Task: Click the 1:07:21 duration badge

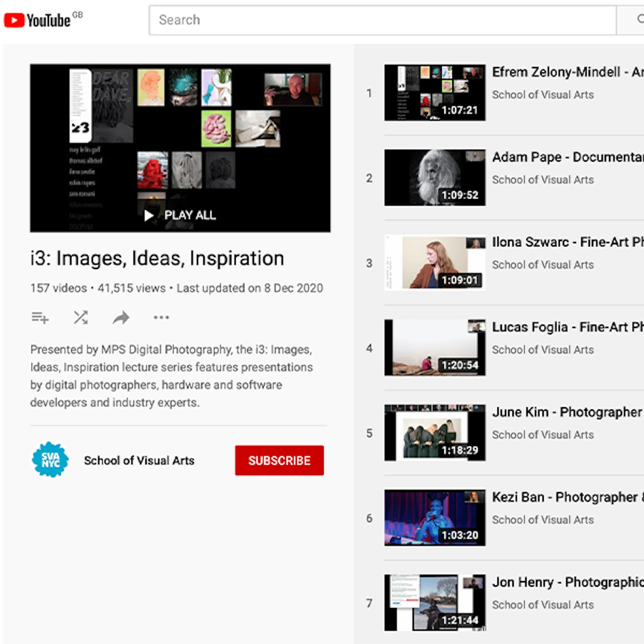Action: 460,110
